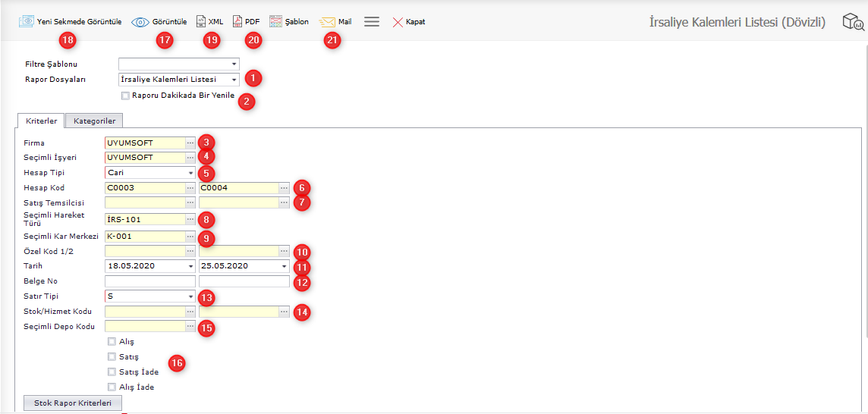Export report using PDF icon

tap(237, 22)
